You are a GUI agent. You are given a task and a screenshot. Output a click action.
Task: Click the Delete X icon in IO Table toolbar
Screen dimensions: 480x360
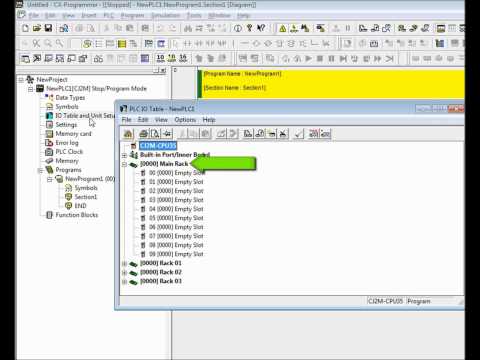283,134
